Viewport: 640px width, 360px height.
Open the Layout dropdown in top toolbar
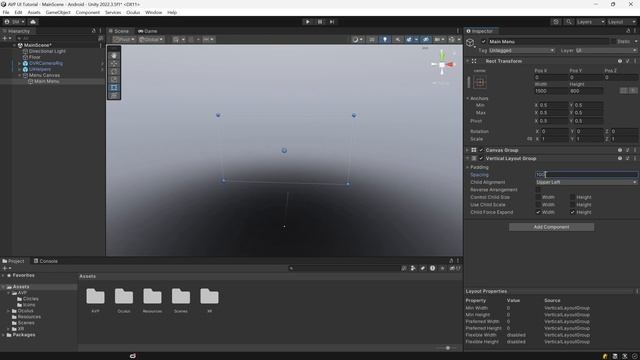(622, 22)
